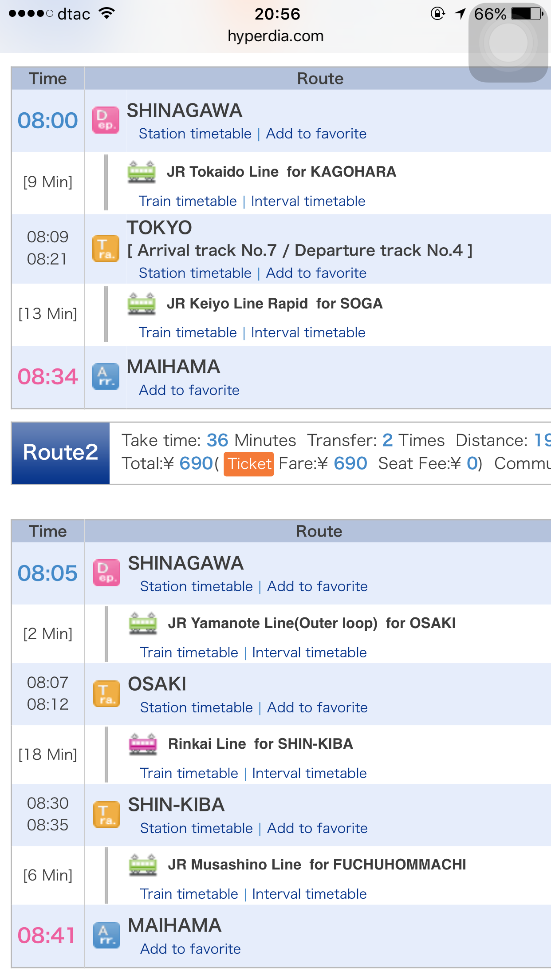Open the Route2 header tab
This screenshot has width=551, height=980.
[60, 453]
